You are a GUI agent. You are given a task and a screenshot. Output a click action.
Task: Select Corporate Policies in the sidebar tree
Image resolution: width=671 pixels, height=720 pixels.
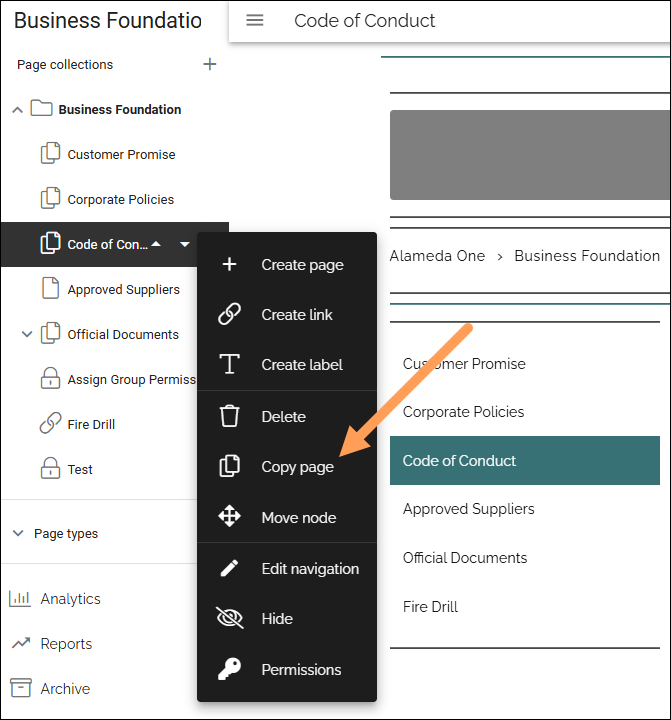(121, 199)
